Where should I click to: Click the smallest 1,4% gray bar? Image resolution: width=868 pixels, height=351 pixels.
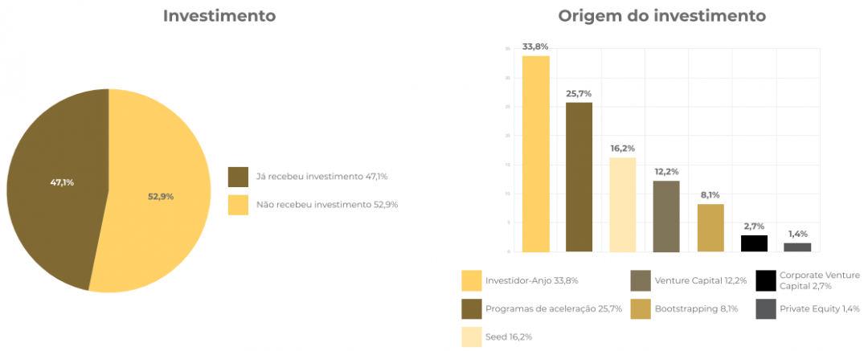tap(798, 247)
